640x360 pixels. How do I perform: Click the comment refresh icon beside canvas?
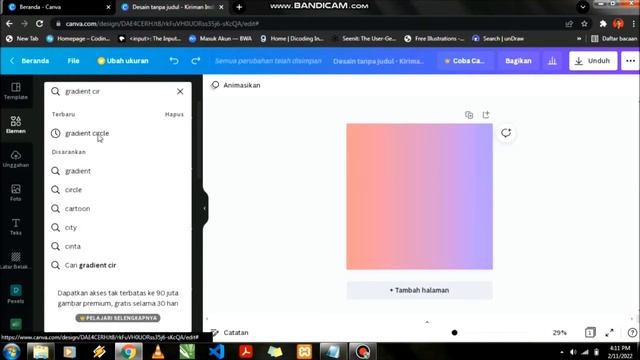(506, 133)
